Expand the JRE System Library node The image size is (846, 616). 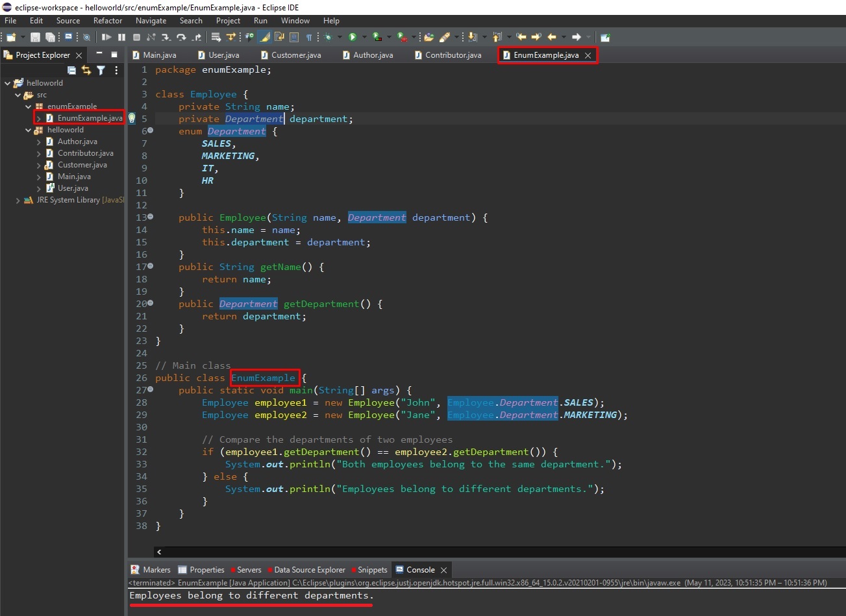(x=18, y=201)
